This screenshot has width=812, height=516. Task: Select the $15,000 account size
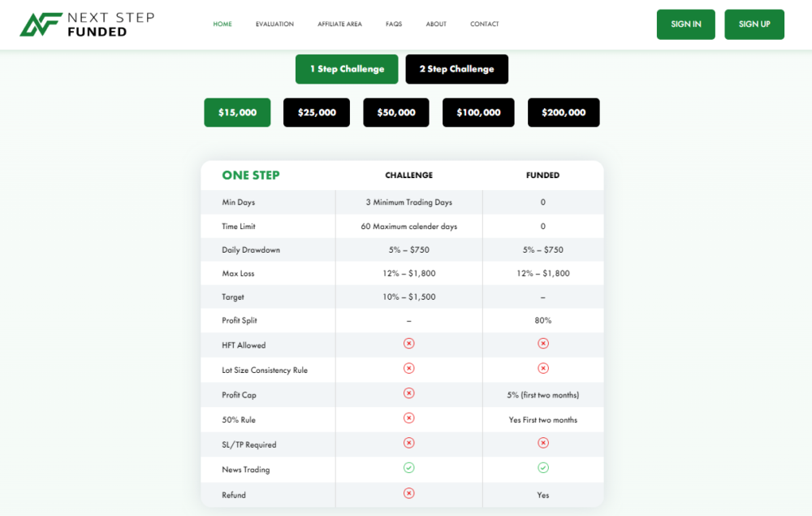tap(237, 112)
